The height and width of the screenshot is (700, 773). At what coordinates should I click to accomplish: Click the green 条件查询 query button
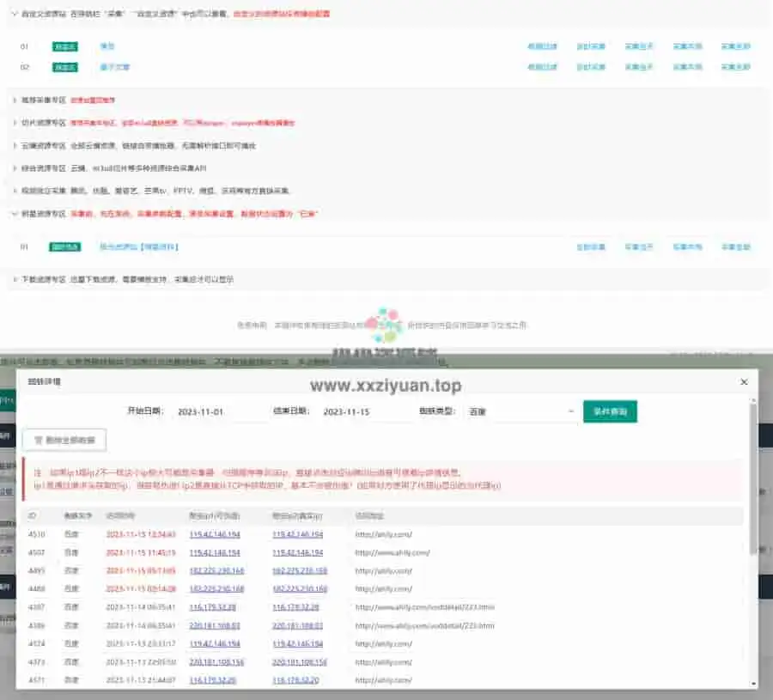click(x=610, y=412)
